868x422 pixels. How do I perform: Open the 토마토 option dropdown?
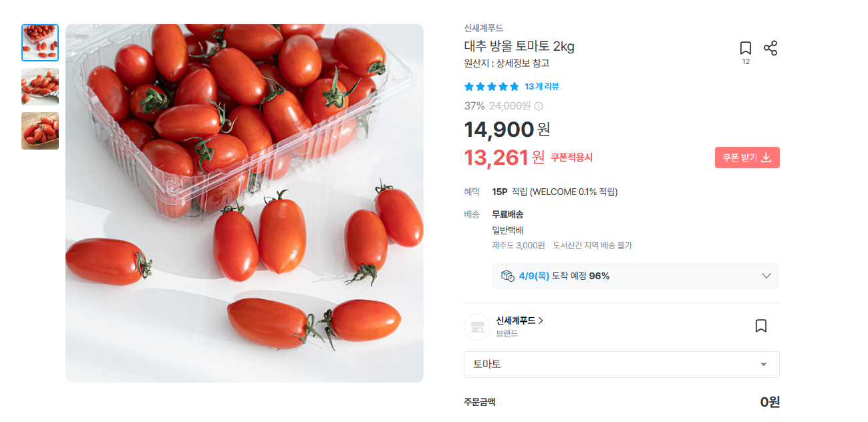(621, 365)
